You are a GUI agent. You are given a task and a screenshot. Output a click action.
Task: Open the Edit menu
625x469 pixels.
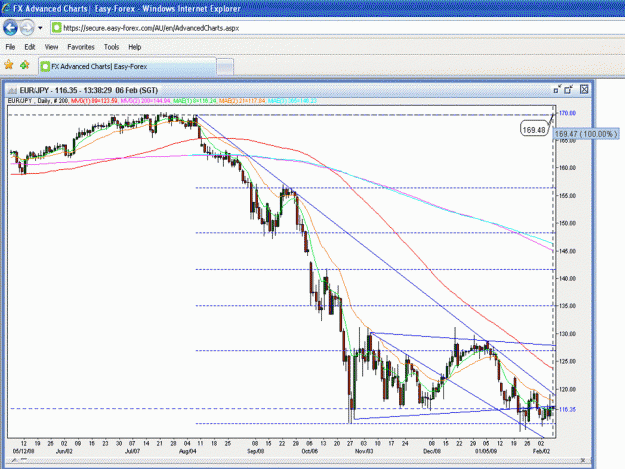coord(30,47)
